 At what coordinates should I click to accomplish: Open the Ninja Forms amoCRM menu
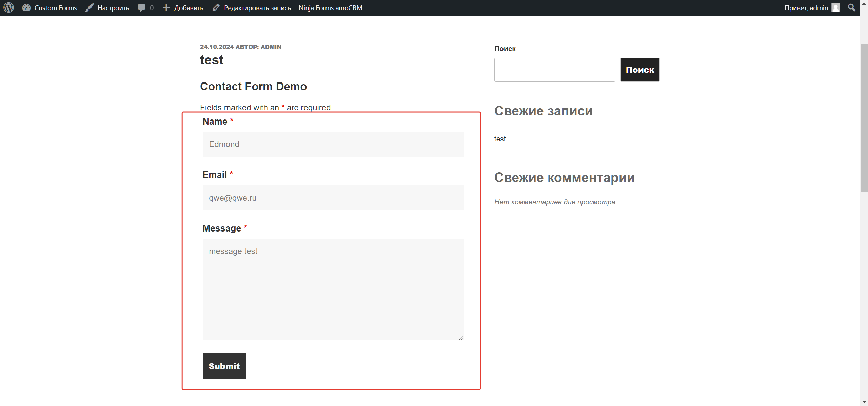click(330, 7)
